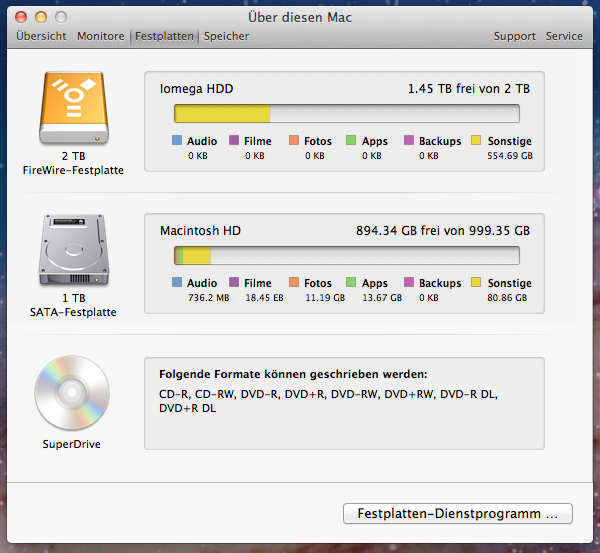The height and width of the screenshot is (553, 600).
Task: Click the 80.86 GB Sonstige value
Action: click(x=507, y=298)
